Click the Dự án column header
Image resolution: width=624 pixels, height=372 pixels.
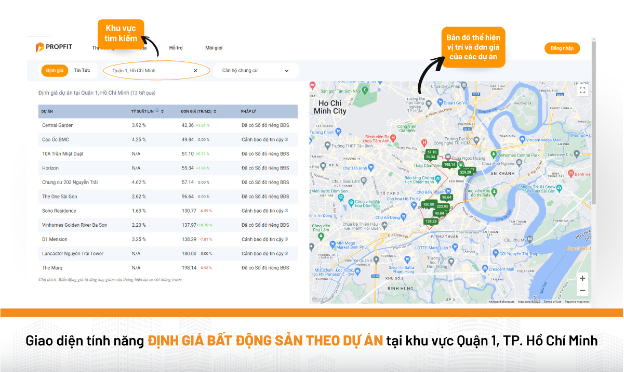pos(47,111)
